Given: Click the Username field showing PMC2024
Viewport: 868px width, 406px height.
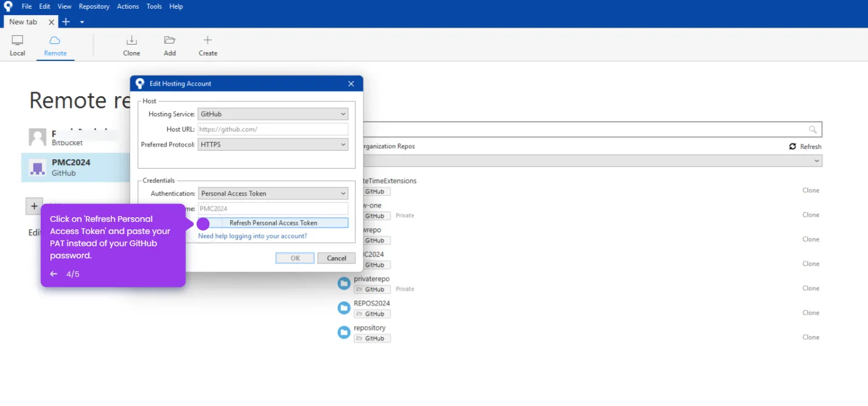Looking at the screenshot, I should point(273,209).
